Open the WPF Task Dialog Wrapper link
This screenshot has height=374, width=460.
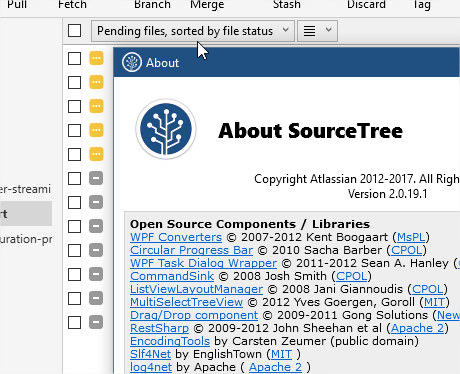coord(204,263)
